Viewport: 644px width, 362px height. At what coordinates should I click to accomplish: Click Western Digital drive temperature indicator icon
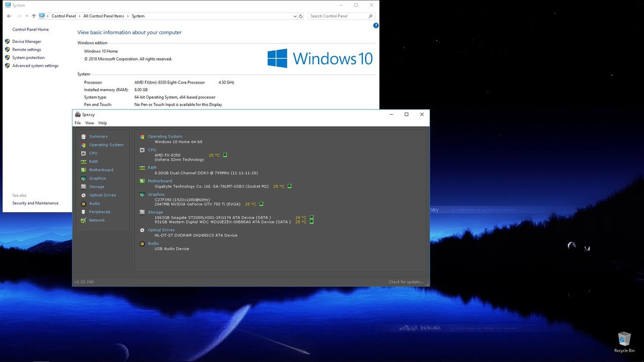click(x=311, y=221)
